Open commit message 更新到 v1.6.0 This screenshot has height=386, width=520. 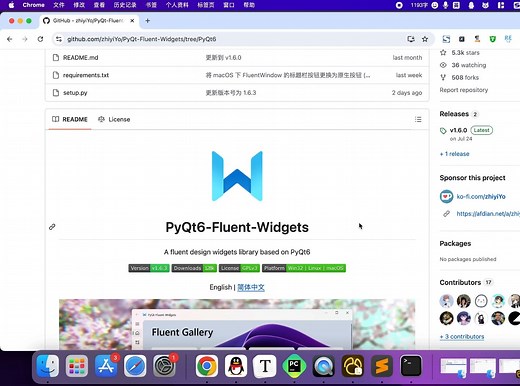tap(223, 58)
